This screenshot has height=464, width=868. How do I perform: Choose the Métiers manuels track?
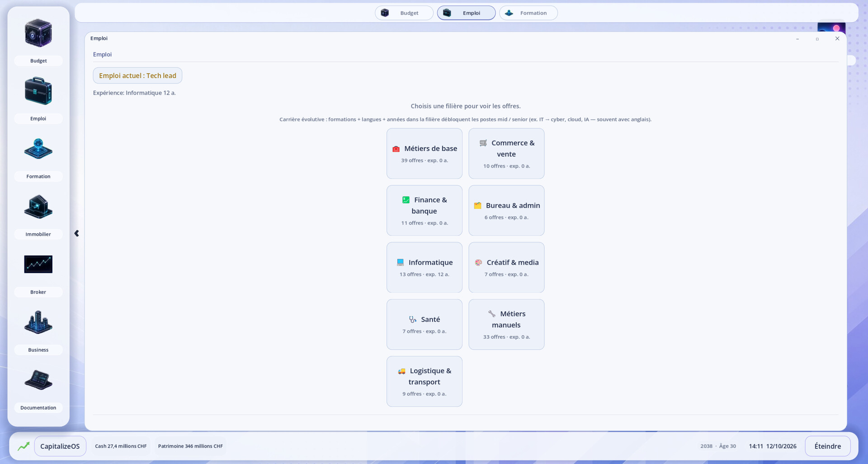pyautogui.click(x=506, y=324)
